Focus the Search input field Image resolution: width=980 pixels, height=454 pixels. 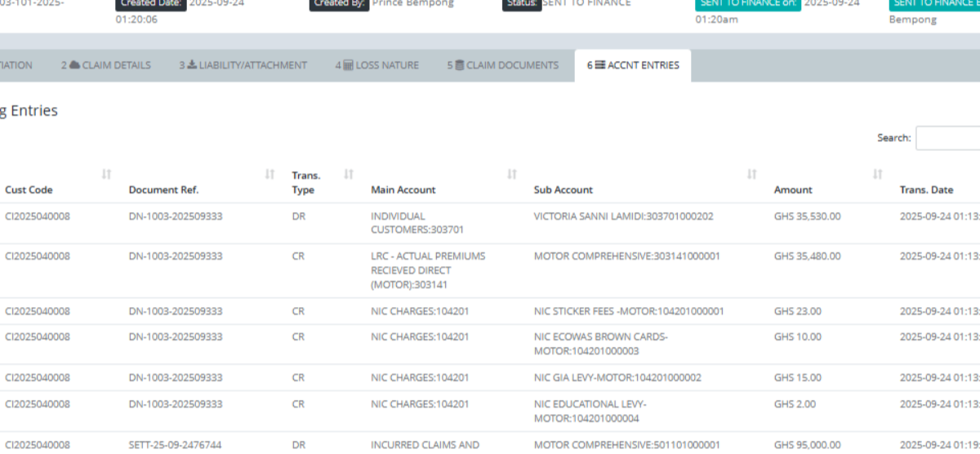[x=947, y=138]
